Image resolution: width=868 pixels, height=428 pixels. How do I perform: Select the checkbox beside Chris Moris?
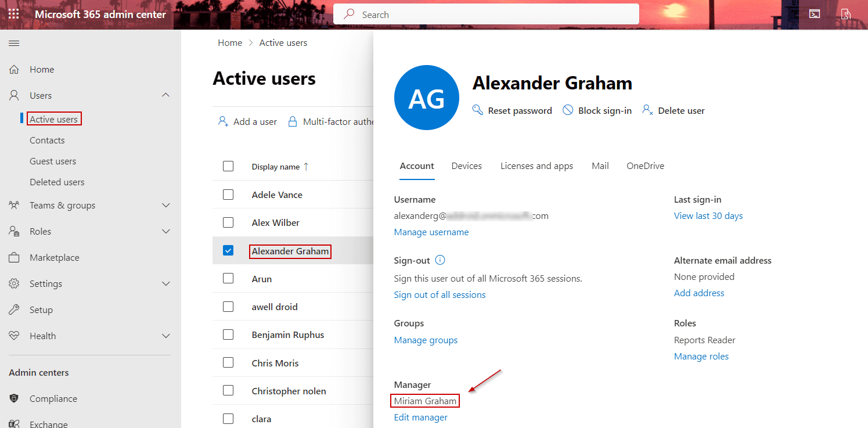click(x=228, y=362)
